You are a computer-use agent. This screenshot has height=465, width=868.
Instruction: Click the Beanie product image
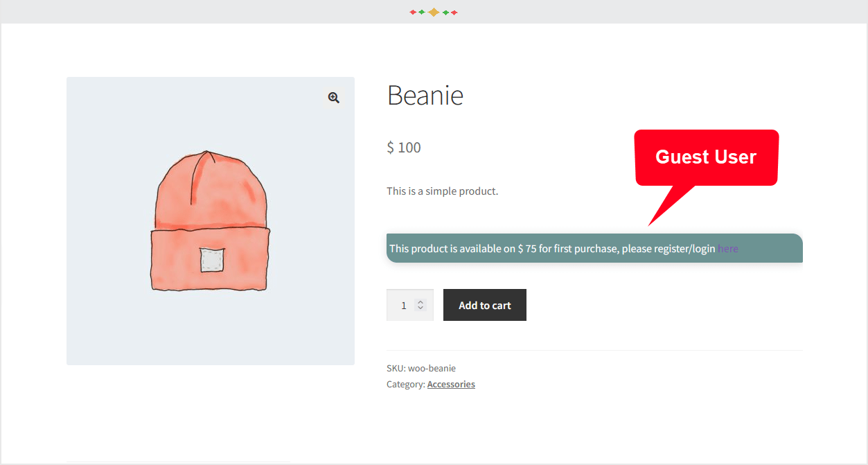pos(209,220)
